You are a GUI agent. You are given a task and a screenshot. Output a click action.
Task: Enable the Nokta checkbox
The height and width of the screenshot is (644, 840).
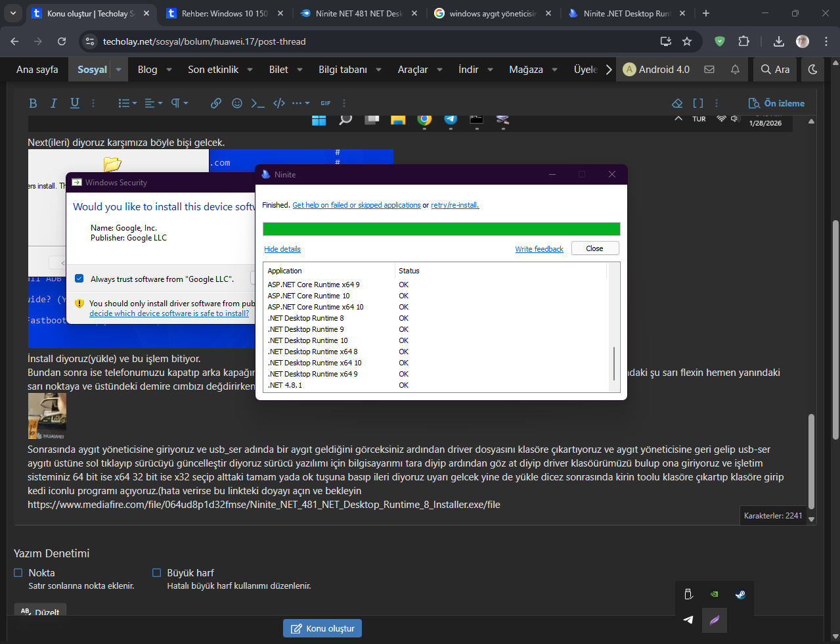pyautogui.click(x=18, y=573)
